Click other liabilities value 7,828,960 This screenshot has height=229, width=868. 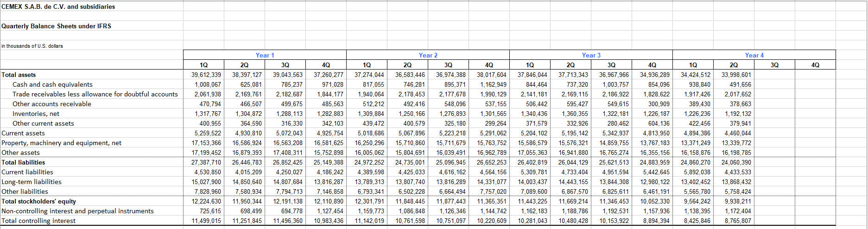click(x=208, y=191)
